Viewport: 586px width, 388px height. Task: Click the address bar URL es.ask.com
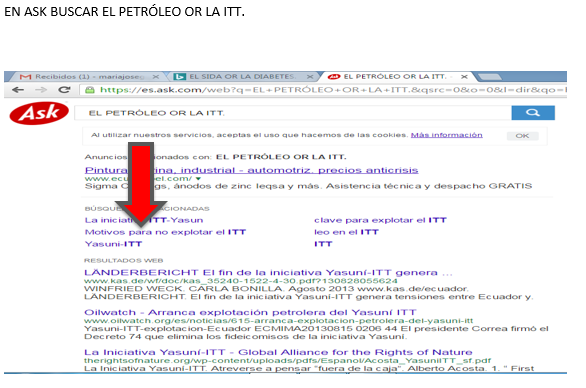click(333, 90)
